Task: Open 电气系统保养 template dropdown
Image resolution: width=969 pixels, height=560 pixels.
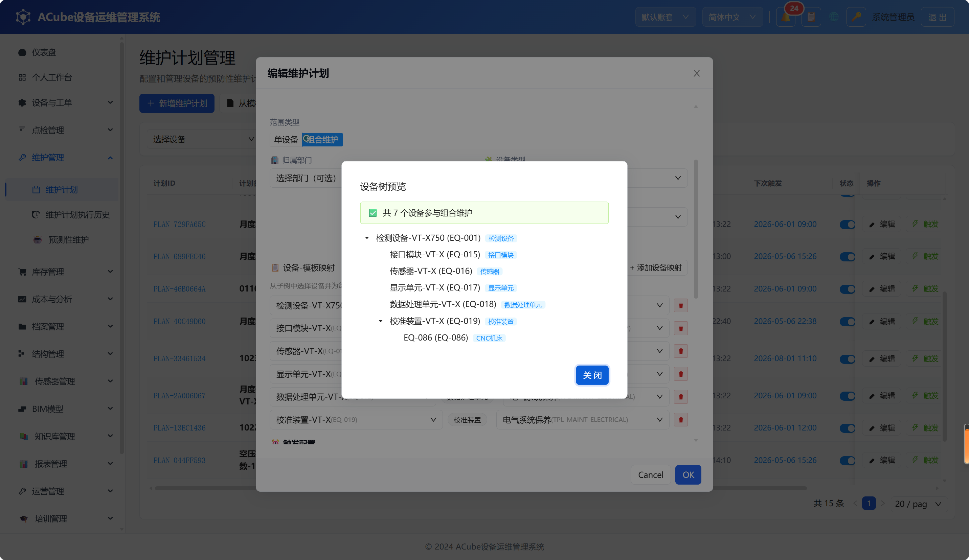Action: [x=582, y=420]
